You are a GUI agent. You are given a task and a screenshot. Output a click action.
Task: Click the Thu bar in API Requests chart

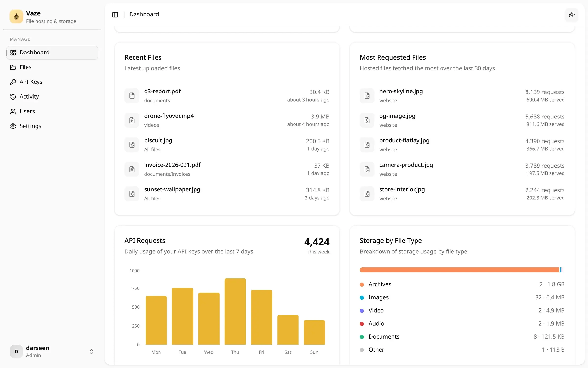[235, 312]
